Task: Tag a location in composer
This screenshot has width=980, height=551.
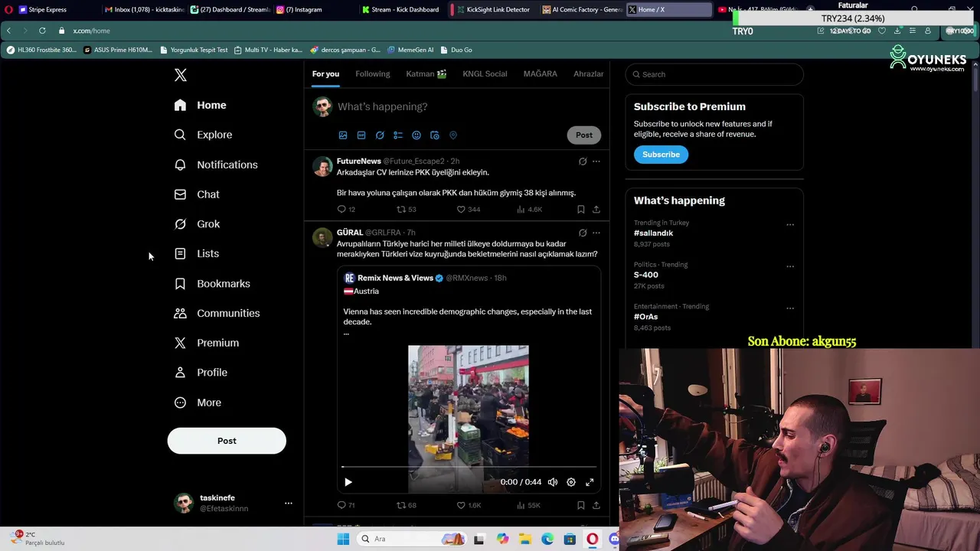Action: [x=453, y=135]
